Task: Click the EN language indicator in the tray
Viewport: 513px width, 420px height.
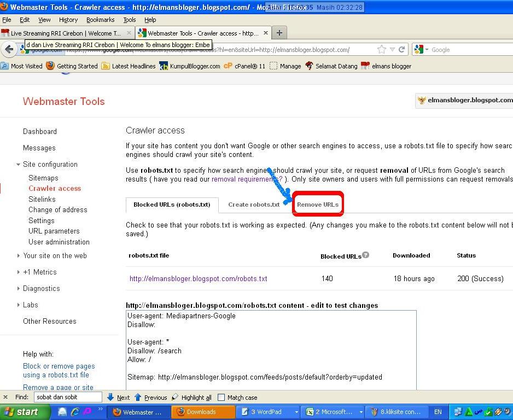Action: click(438, 412)
